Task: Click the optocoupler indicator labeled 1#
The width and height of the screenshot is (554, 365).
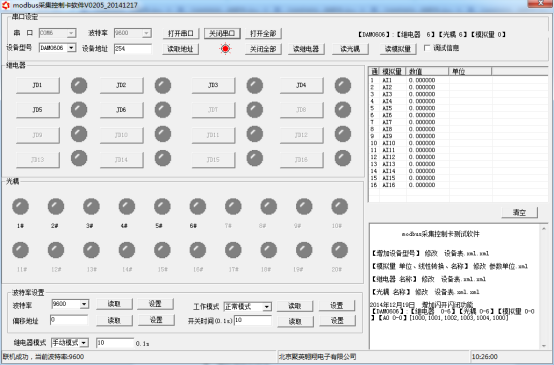Action: coord(20,206)
